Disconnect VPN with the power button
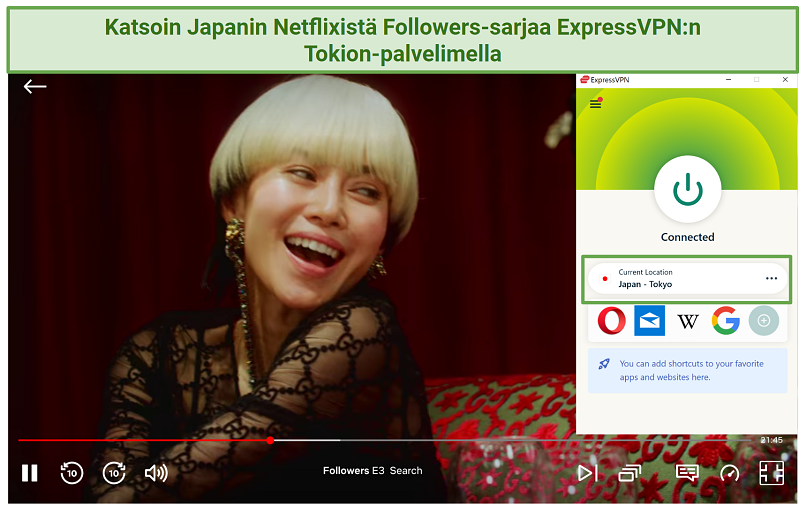This screenshot has height=506, width=806. pos(687,190)
